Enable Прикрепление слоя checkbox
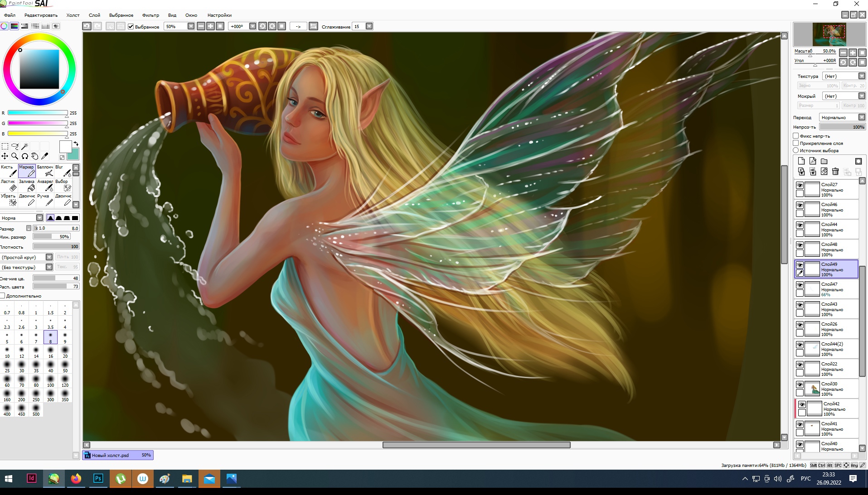868x495 pixels. 795,143
